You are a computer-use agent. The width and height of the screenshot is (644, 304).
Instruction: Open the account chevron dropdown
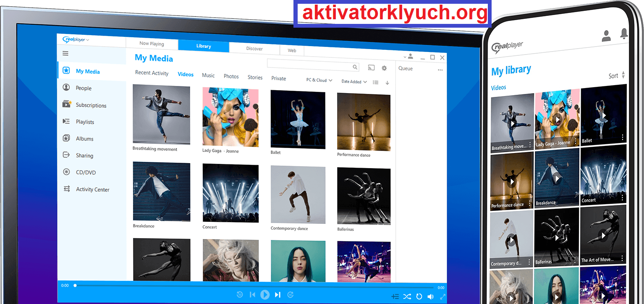(x=405, y=57)
